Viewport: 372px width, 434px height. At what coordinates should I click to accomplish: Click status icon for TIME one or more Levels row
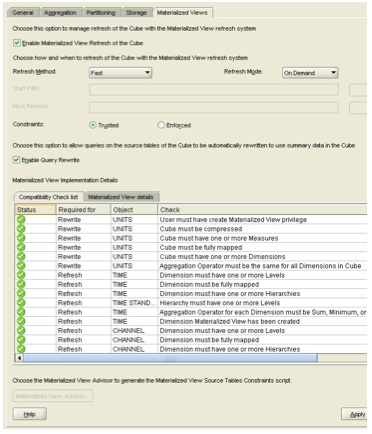(x=21, y=275)
